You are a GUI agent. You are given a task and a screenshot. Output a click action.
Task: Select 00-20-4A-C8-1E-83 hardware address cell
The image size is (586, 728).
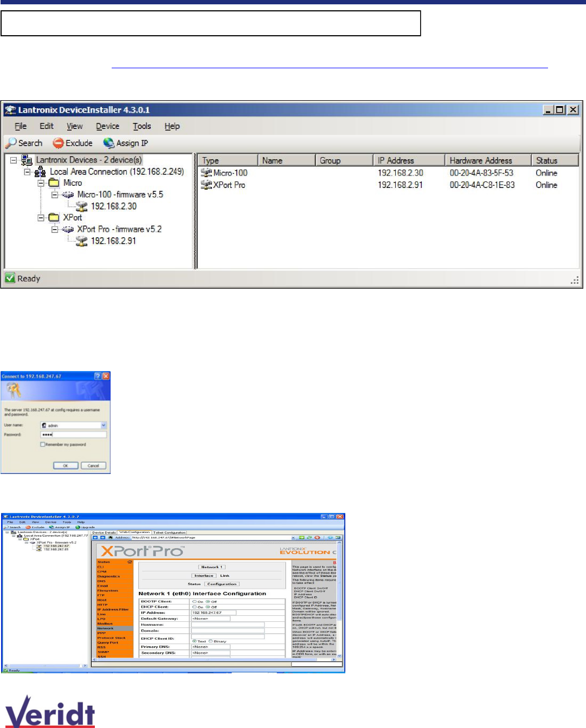tap(482, 185)
